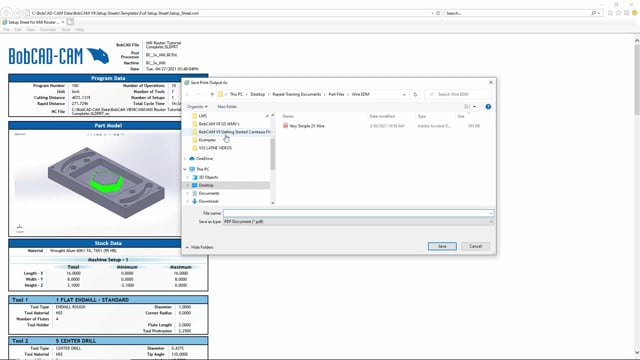
Task: Open the Save as type dropdown
Action: [x=358, y=222]
